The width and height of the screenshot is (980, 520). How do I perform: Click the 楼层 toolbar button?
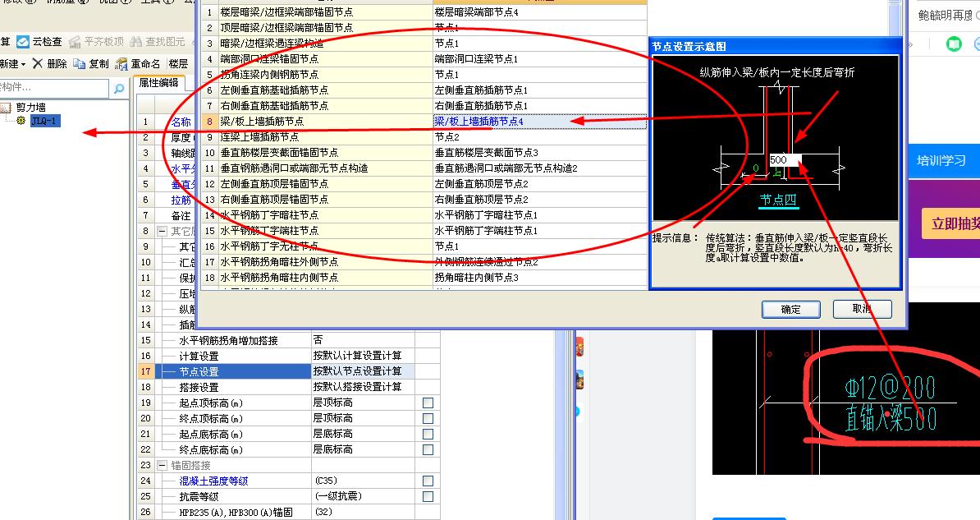(x=178, y=64)
